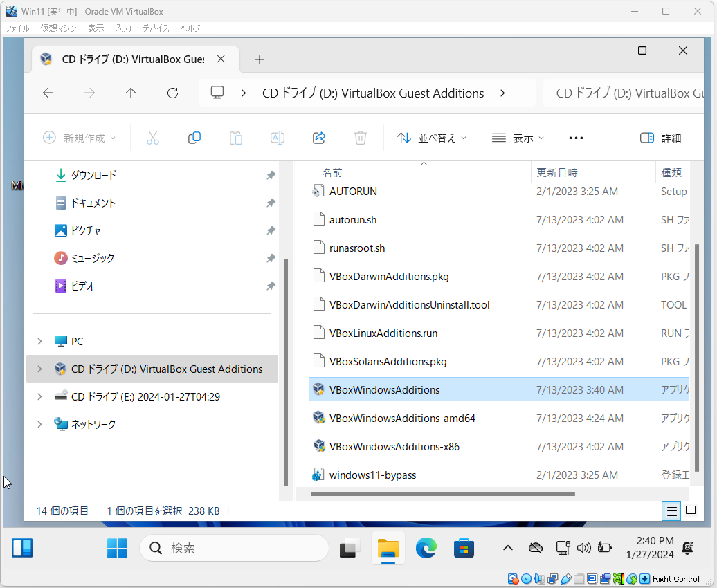
Task: Expand the PC tree node
Action: point(39,341)
